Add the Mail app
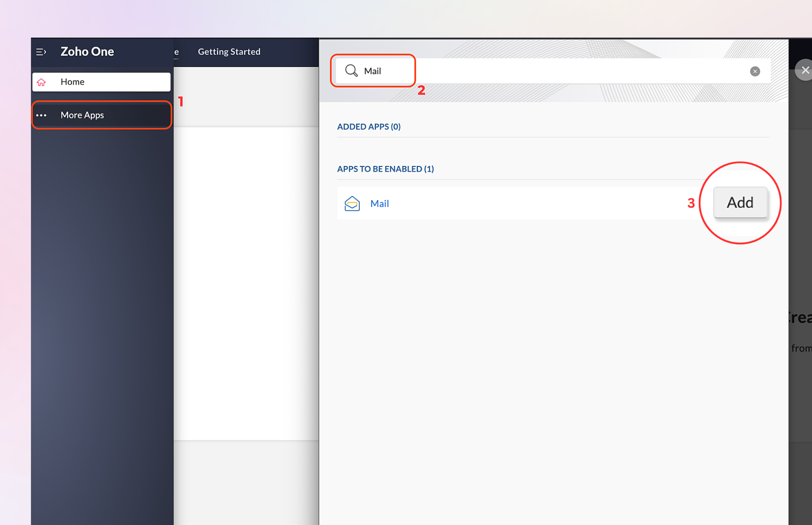 tap(740, 203)
